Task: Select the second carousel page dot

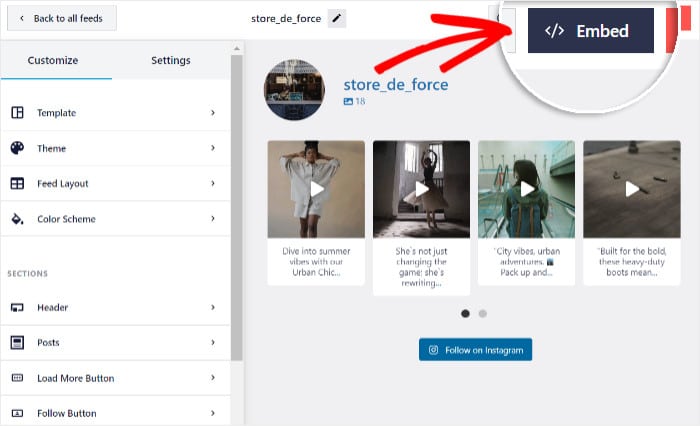Action: (x=483, y=313)
